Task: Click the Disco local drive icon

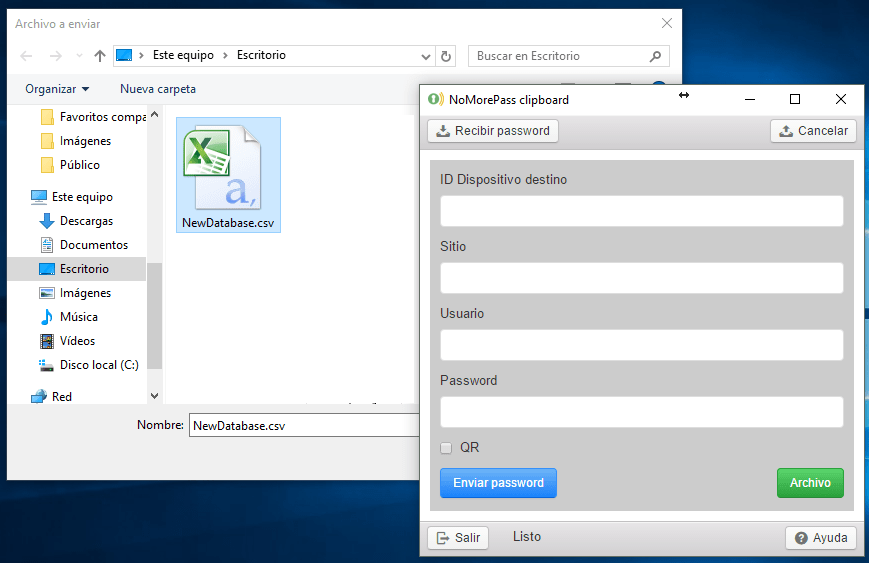Action: (x=47, y=365)
